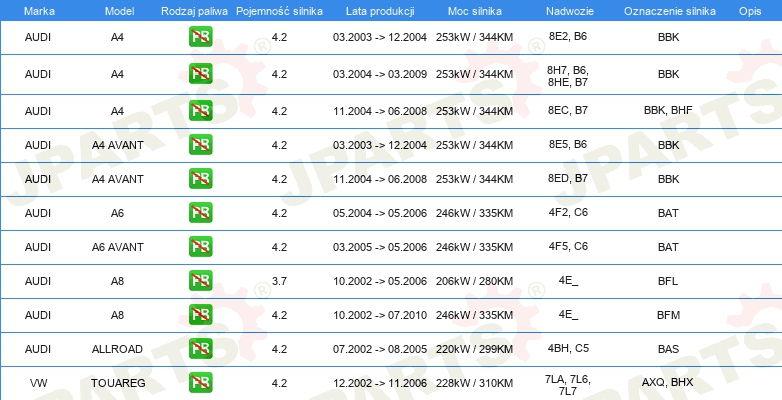Click the date range 10.2002 -> 07.2010
Screen dimensions: 782x400
pos(380,315)
